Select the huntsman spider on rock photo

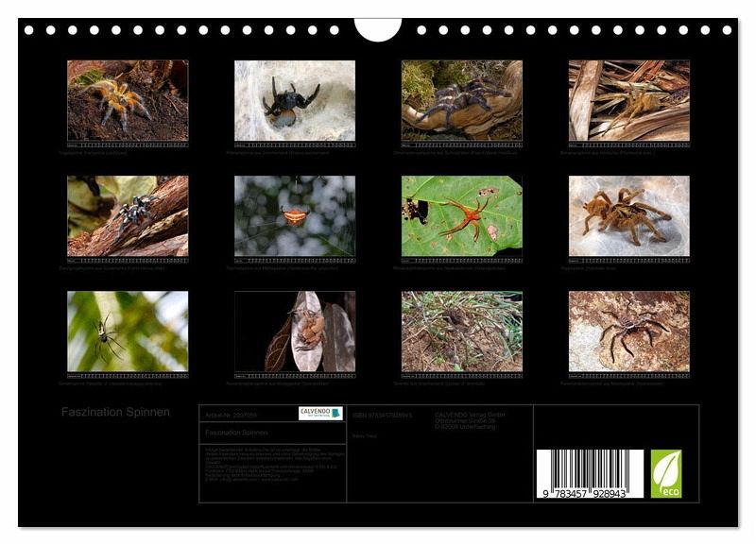(x=628, y=331)
